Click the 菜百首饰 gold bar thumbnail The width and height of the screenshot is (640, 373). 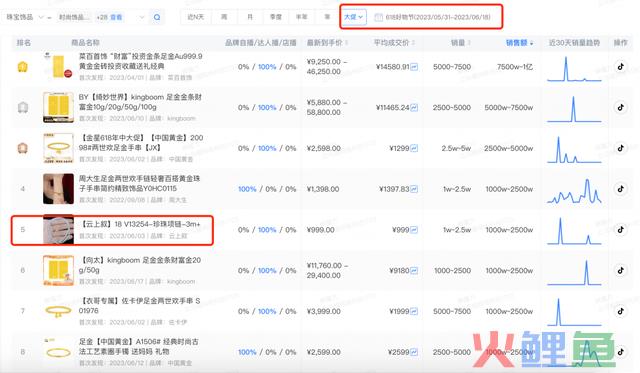(x=58, y=66)
